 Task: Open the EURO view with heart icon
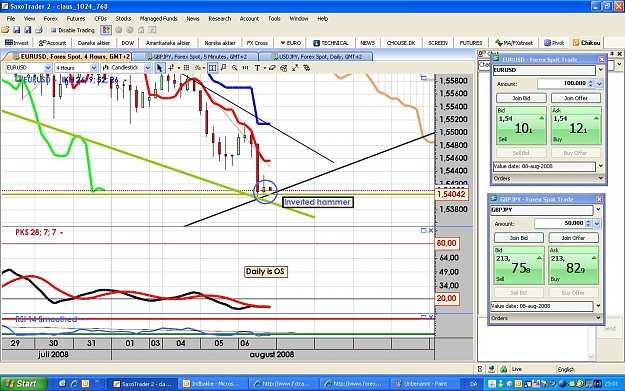coord(291,43)
